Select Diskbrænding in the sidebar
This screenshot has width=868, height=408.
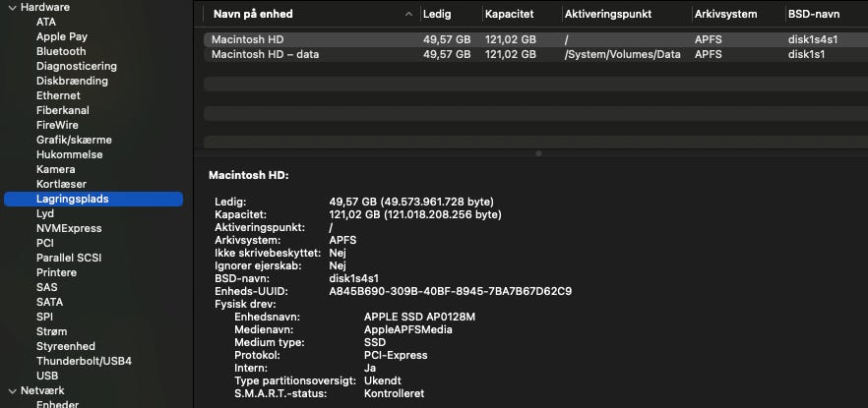[x=72, y=81]
